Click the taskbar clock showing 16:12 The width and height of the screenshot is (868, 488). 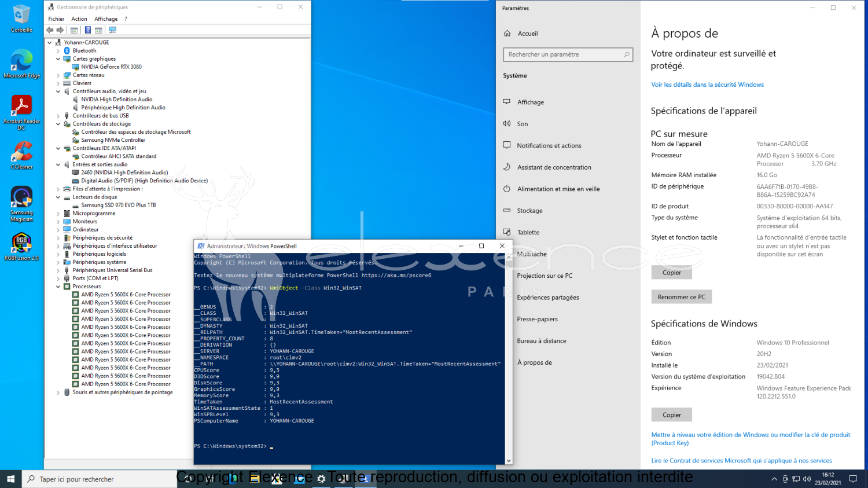(828, 479)
